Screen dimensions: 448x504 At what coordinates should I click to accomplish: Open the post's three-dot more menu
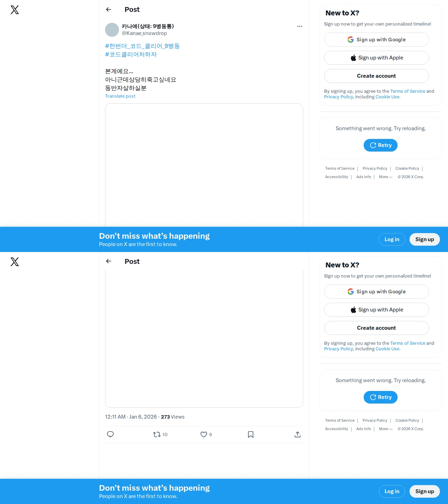click(x=300, y=26)
